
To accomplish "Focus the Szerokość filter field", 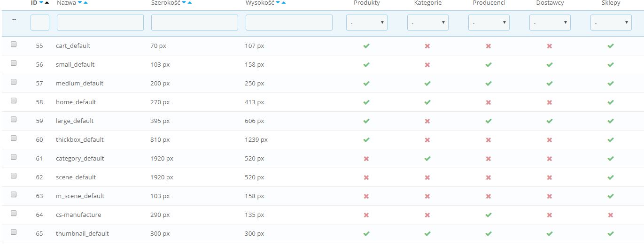I will 194,23.
